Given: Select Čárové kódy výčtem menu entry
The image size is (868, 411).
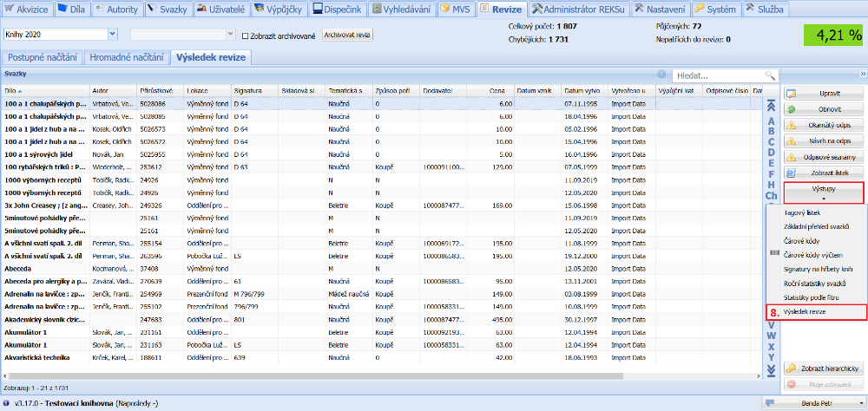Looking at the screenshot, I should (x=813, y=254).
